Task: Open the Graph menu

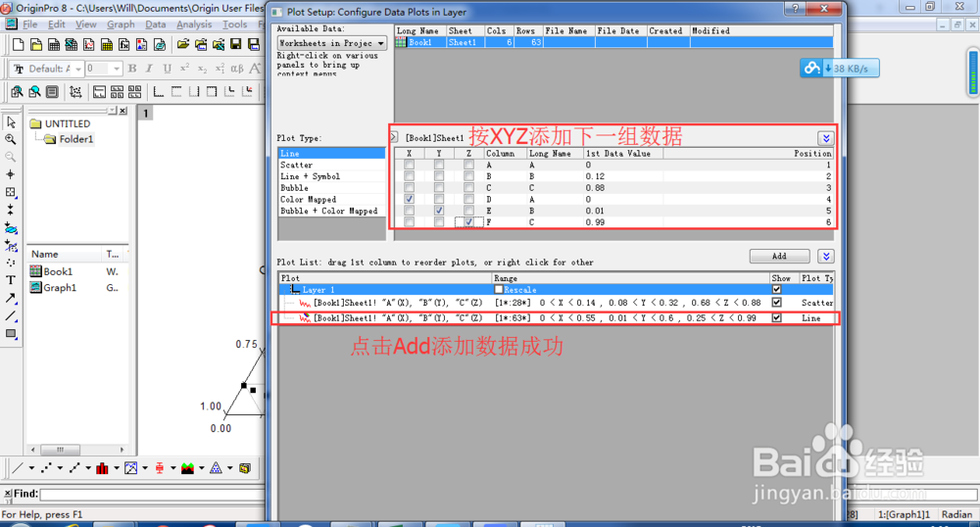Action: pos(121,24)
